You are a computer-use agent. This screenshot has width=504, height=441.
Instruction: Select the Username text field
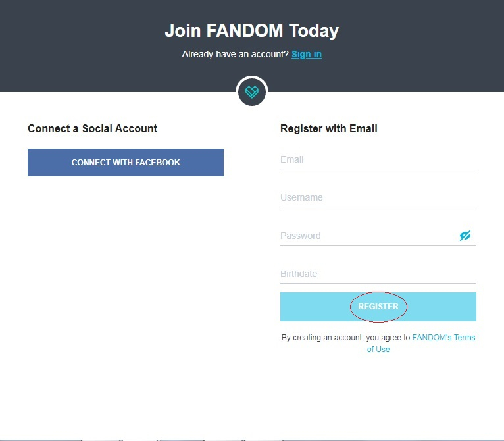378,197
